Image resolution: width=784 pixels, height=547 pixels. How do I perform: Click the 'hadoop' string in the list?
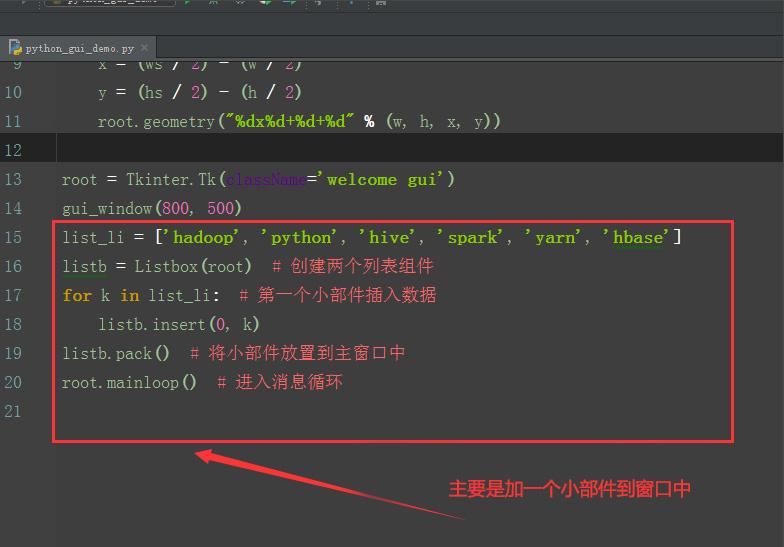coord(203,237)
